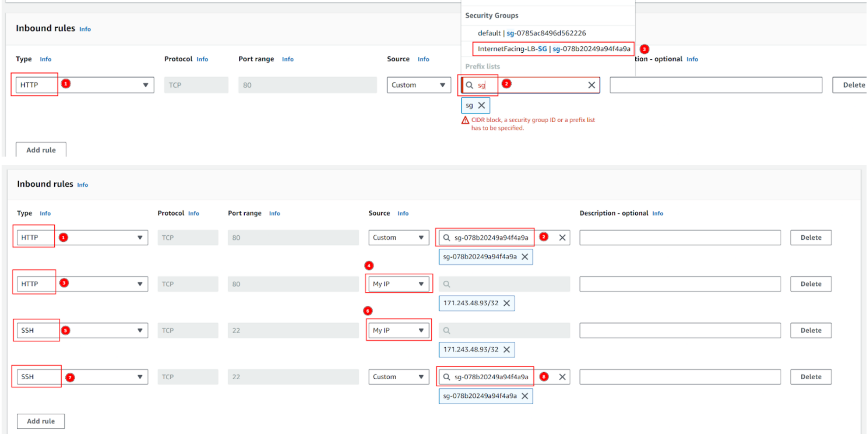Open type dropdown of SSH My IP rule
This screenshot has width=868, height=434.
pos(82,330)
